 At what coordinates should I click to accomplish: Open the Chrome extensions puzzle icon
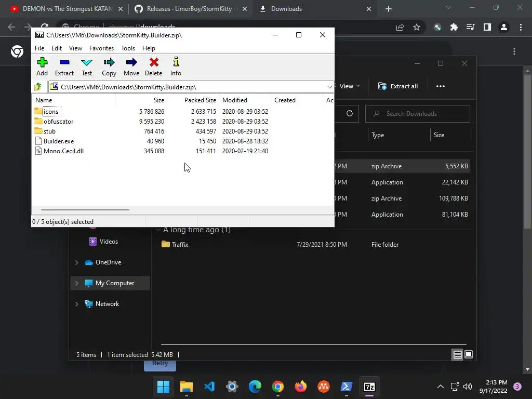(454, 27)
